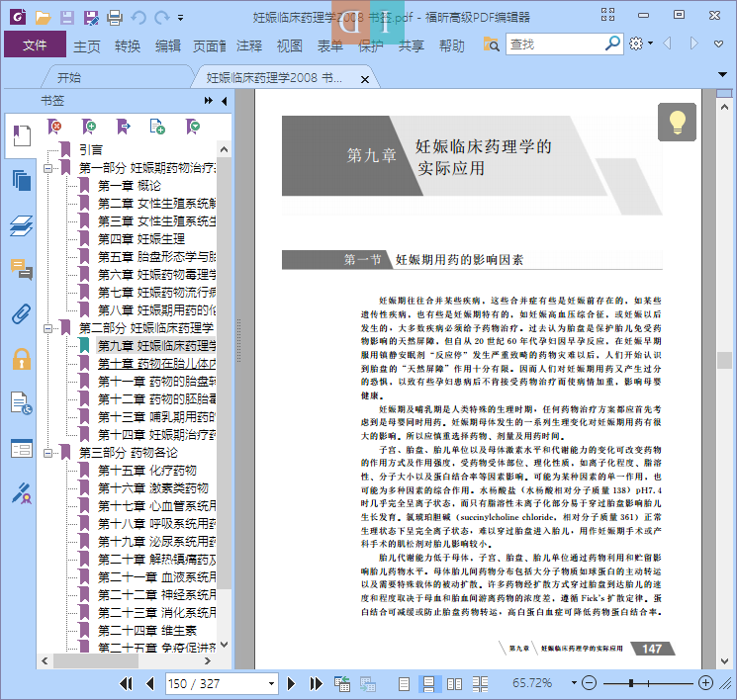Collapse the 第三部分 bookmark node
The width and height of the screenshot is (737, 700).
coord(47,453)
